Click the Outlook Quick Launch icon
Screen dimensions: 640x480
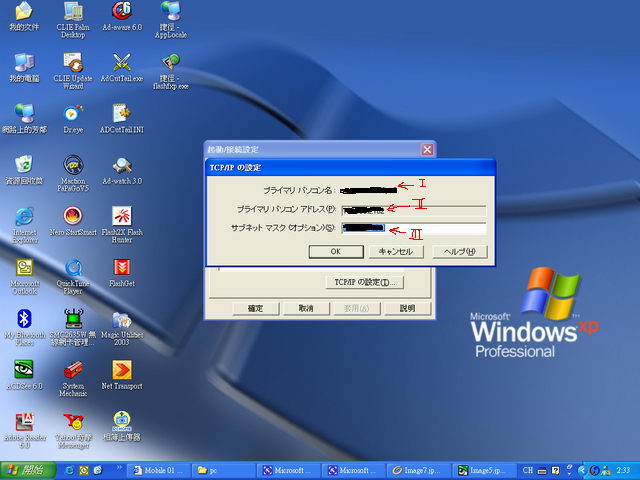pyautogui.click(x=84, y=470)
